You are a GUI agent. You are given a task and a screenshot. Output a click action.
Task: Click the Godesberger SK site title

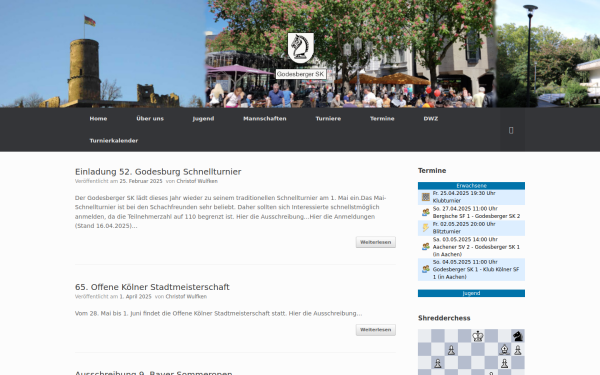tap(301, 74)
